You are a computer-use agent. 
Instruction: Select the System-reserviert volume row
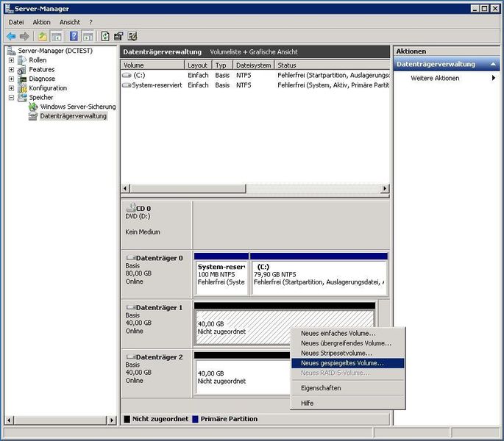255,85
